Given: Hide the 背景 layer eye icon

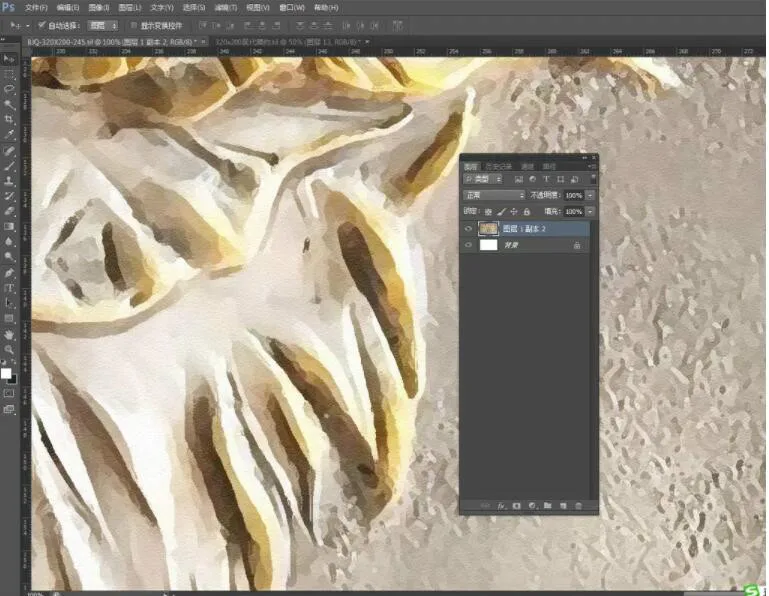Looking at the screenshot, I should coord(468,245).
